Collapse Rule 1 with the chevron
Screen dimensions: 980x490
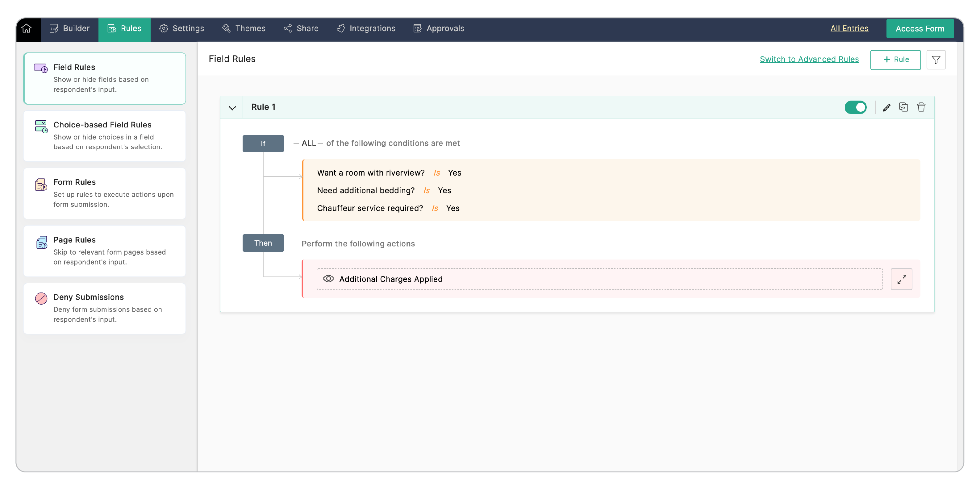coord(232,108)
